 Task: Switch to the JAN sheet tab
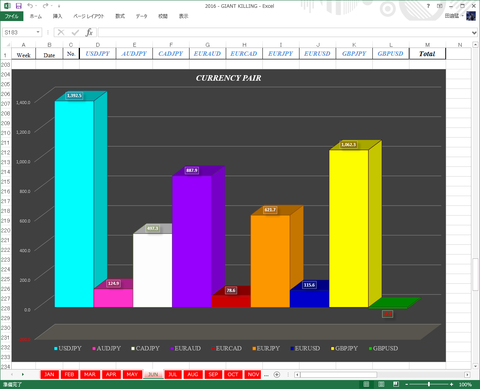click(49, 374)
